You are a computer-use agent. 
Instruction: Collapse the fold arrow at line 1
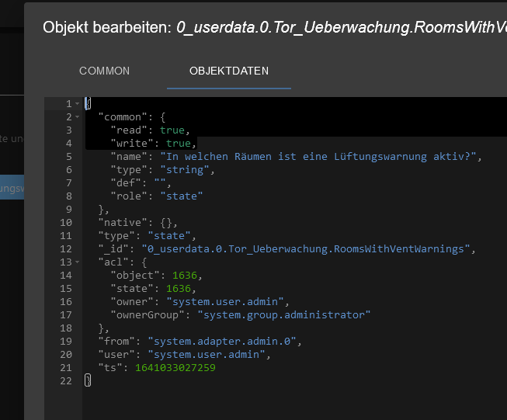[78, 104]
